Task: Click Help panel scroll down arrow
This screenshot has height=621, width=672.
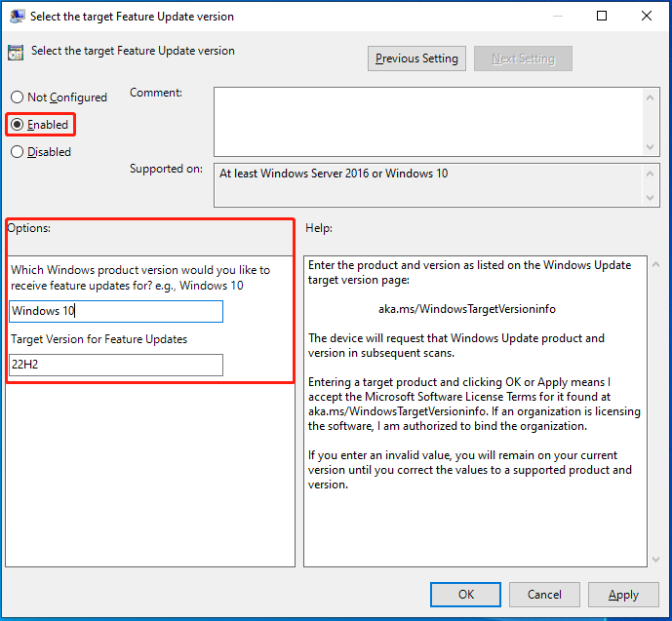Action: point(655,560)
